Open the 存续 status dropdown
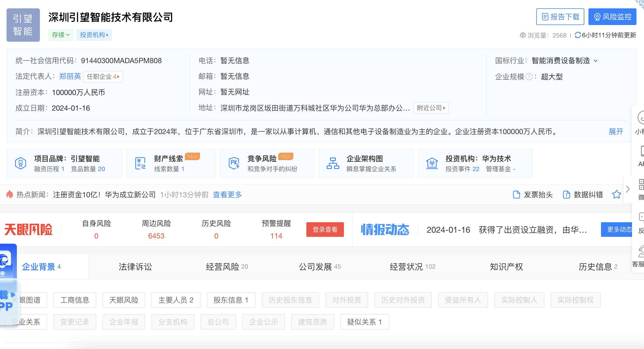The width and height of the screenshot is (644, 349). [61, 35]
